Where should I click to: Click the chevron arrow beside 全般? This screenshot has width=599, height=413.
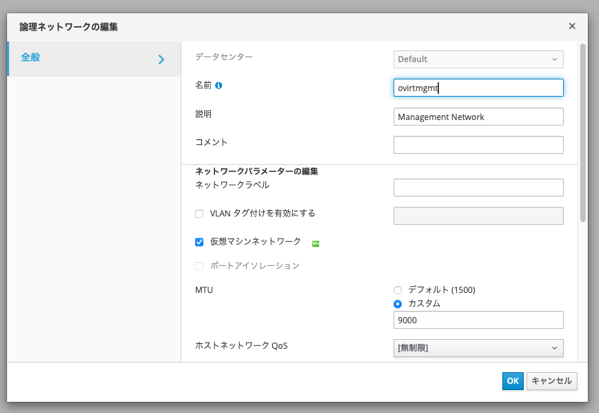click(x=161, y=59)
